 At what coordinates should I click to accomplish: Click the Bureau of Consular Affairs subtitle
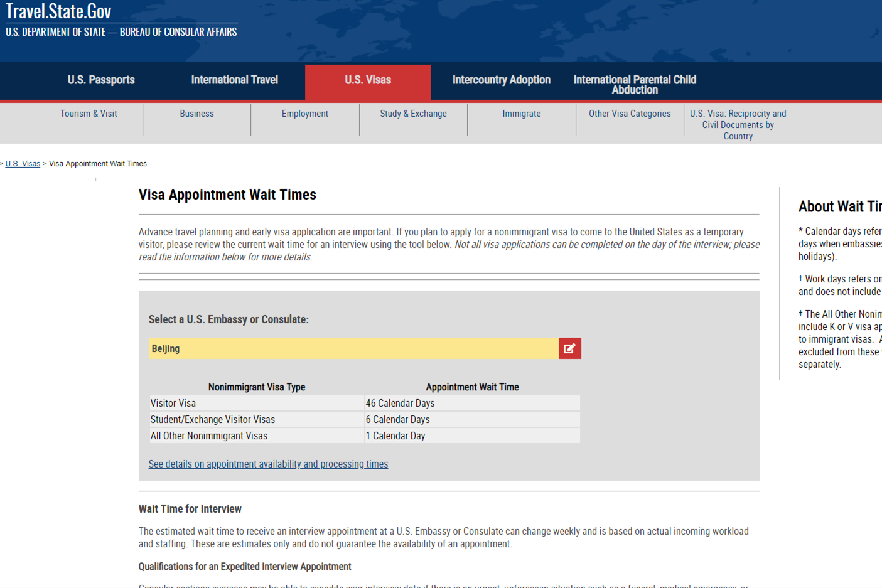[x=121, y=32]
